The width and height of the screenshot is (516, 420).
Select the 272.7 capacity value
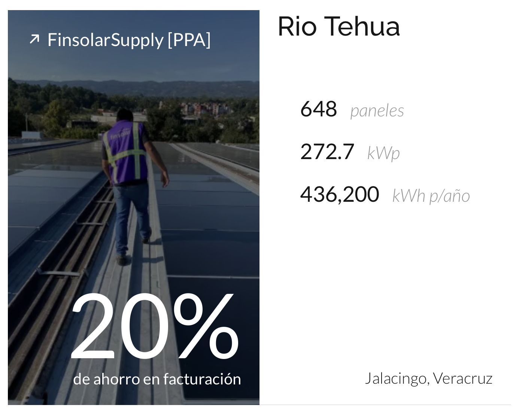[327, 152]
